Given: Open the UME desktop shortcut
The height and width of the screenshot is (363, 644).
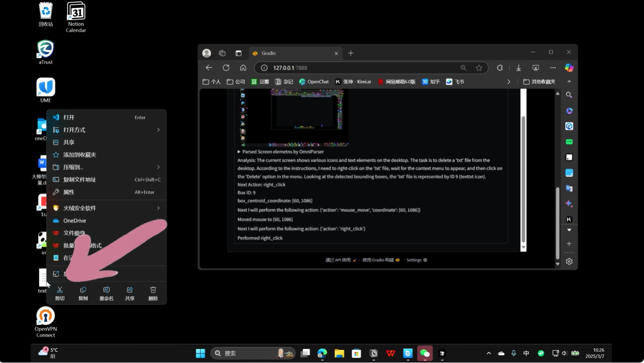Looking at the screenshot, I should [45, 90].
